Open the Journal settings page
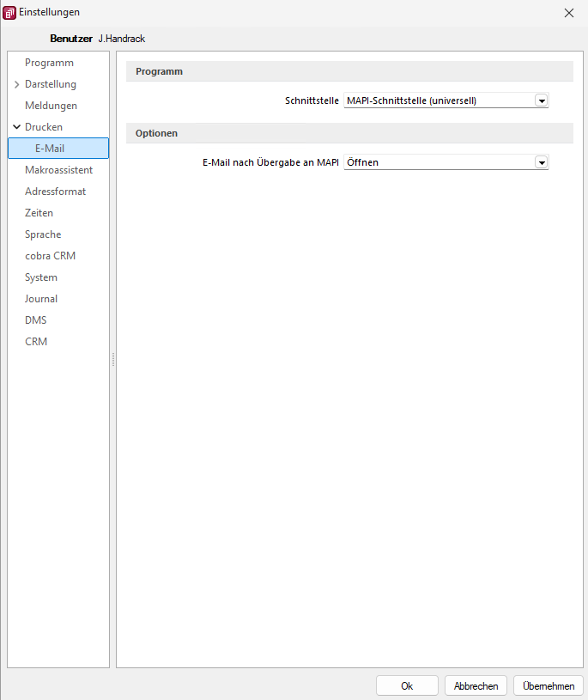The height and width of the screenshot is (700, 588). pos(41,299)
